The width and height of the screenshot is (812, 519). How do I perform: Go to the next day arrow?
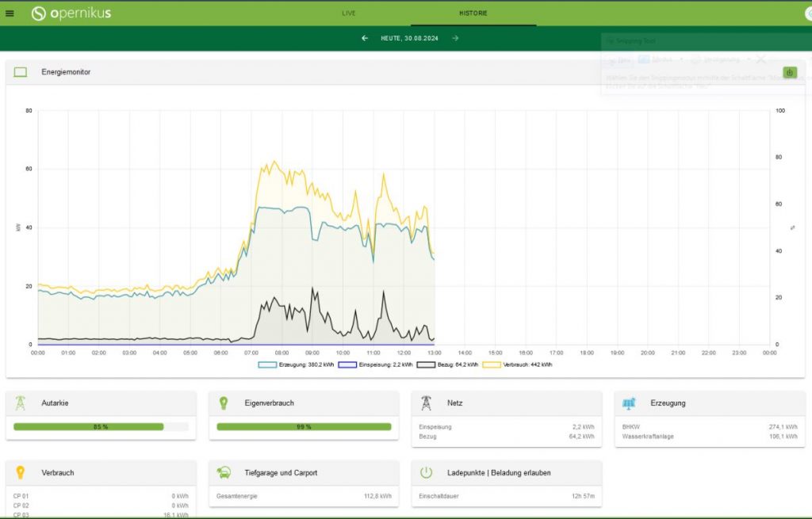[455, 38]
